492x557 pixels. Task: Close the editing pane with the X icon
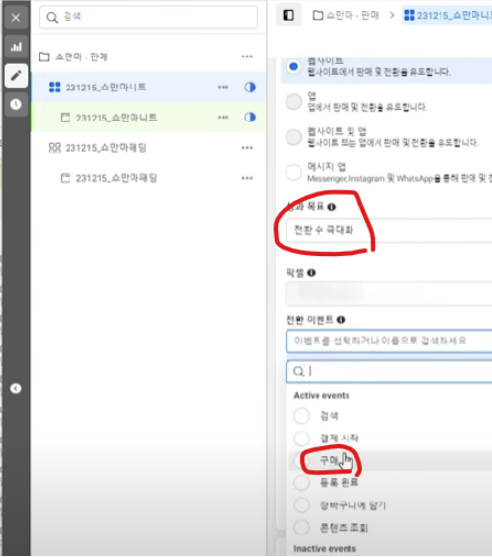coord(16,17)
